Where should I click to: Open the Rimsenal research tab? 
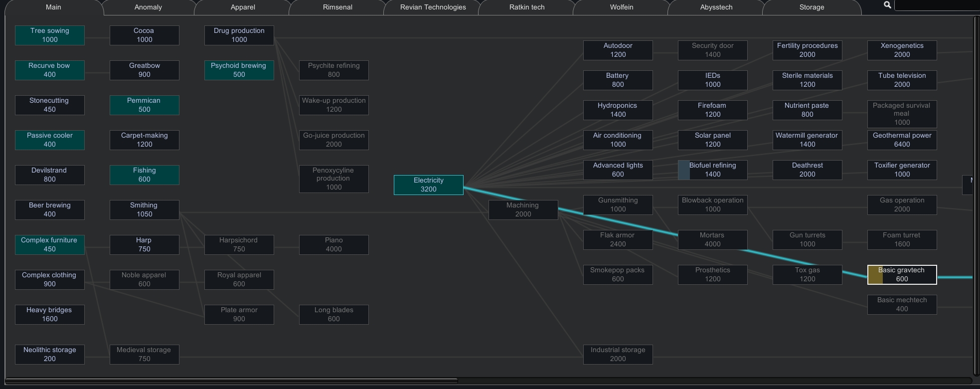pyautogui.click(x=337, y=7)
